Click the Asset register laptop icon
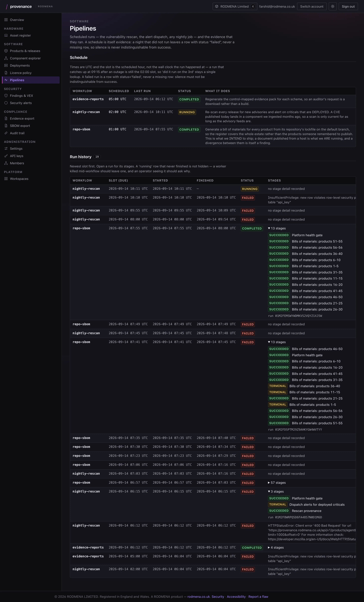Screen dimensions: 364x602 click(x=6, y=35)
